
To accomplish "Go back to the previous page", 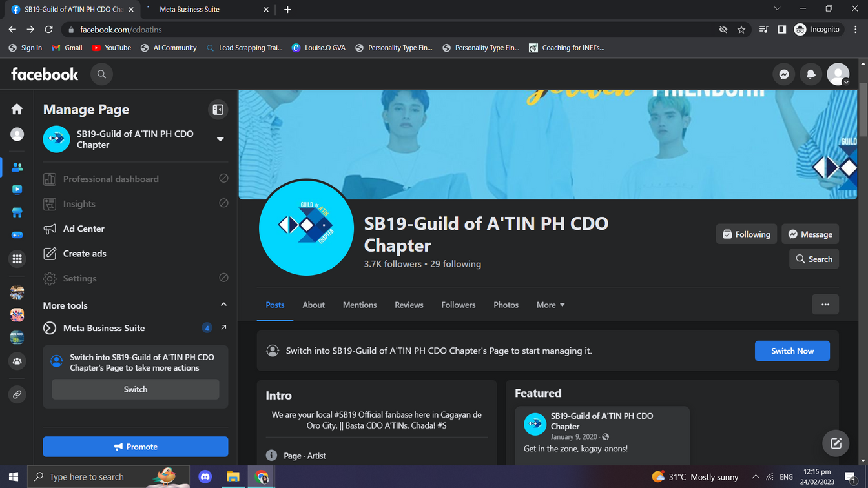I will tap(12, 30).
